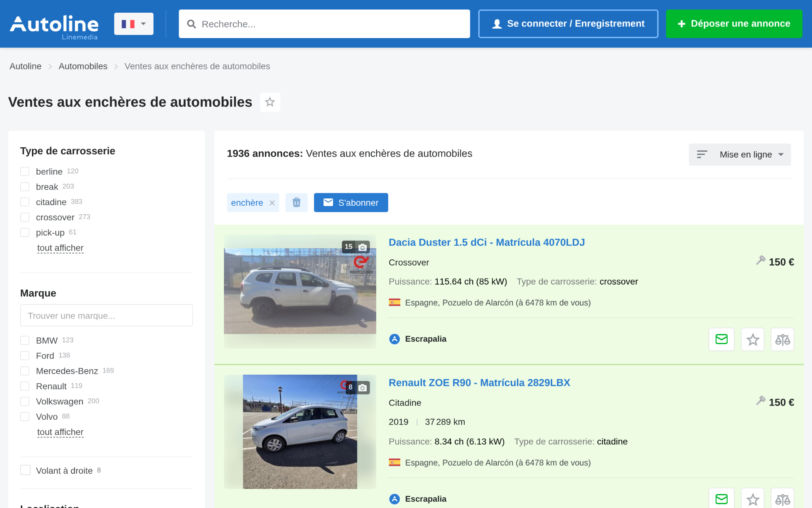Click the 1936 annonces results heading
This screenshot has height=508, width=812.
pyautogui.click(x=349, y=154)
